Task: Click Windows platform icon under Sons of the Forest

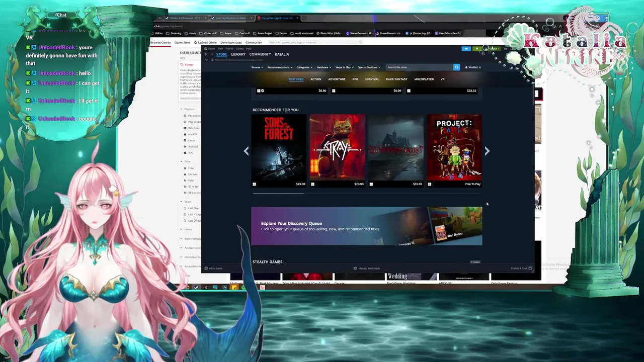Action: [254, 184]
